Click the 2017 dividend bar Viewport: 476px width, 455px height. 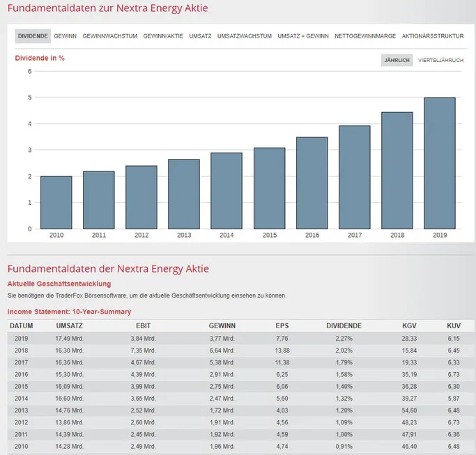(355, 177)
